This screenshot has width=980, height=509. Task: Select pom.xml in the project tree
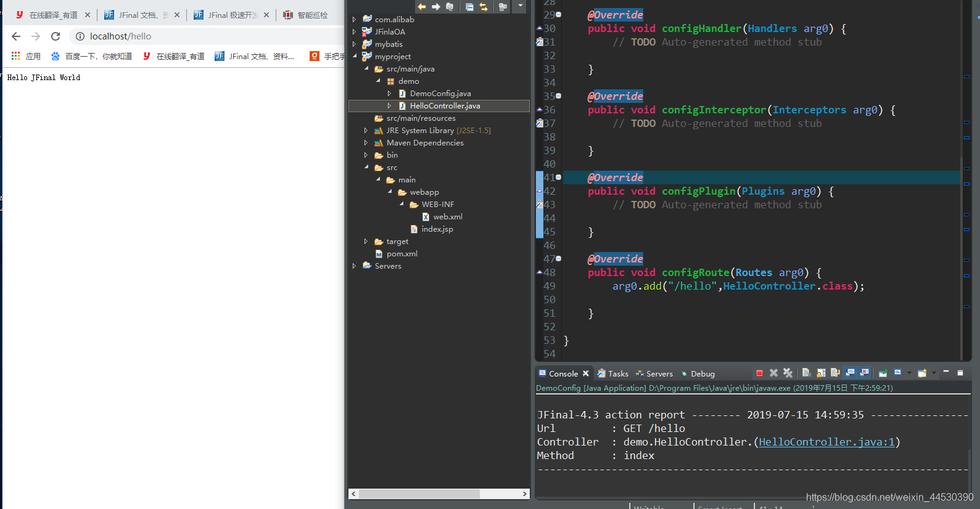tap(396, 254)
